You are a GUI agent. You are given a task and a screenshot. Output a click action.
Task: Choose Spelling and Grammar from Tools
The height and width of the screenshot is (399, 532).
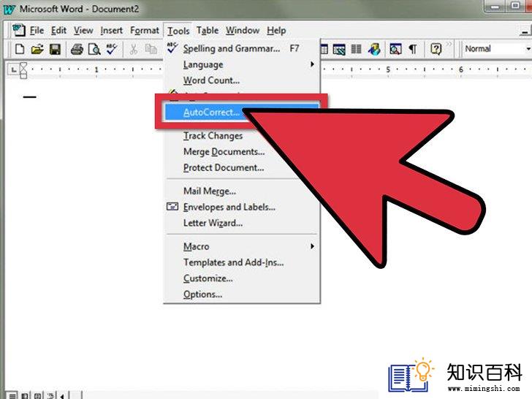click(242, 48)
